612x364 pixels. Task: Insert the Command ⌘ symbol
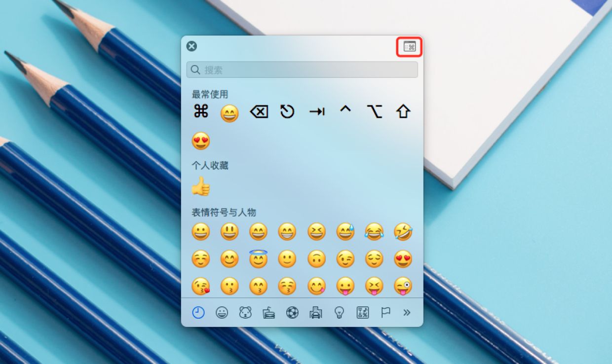(x=201, y=112)
